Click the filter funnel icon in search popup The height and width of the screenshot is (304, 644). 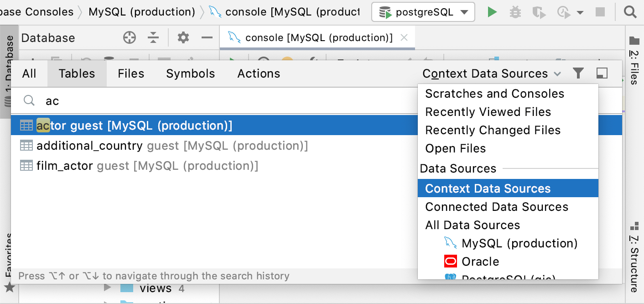pyautogui.click(x=578, y=73)
